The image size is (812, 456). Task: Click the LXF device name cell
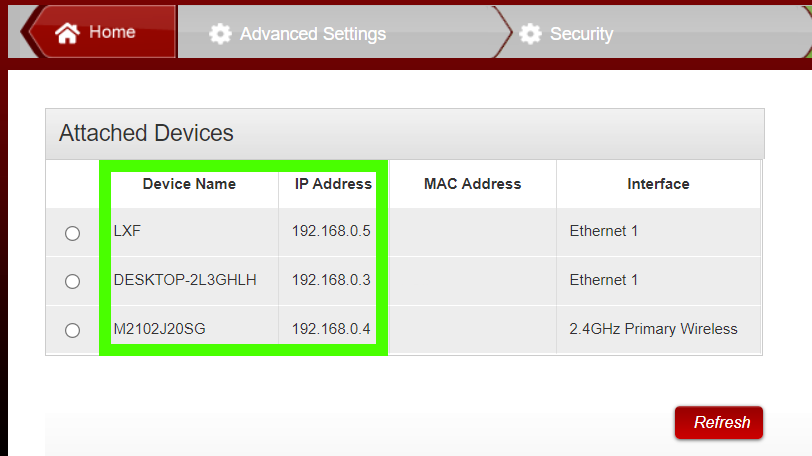pos(126,232)
